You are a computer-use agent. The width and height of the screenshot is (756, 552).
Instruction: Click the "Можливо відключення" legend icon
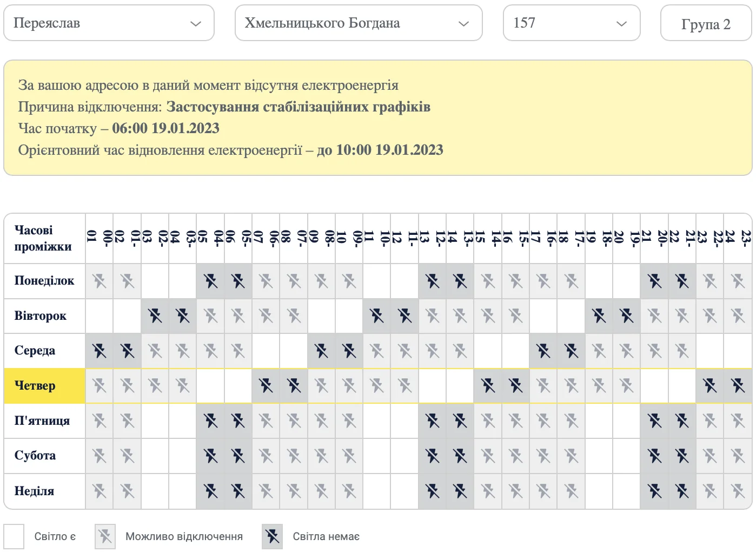coord(105,536)
